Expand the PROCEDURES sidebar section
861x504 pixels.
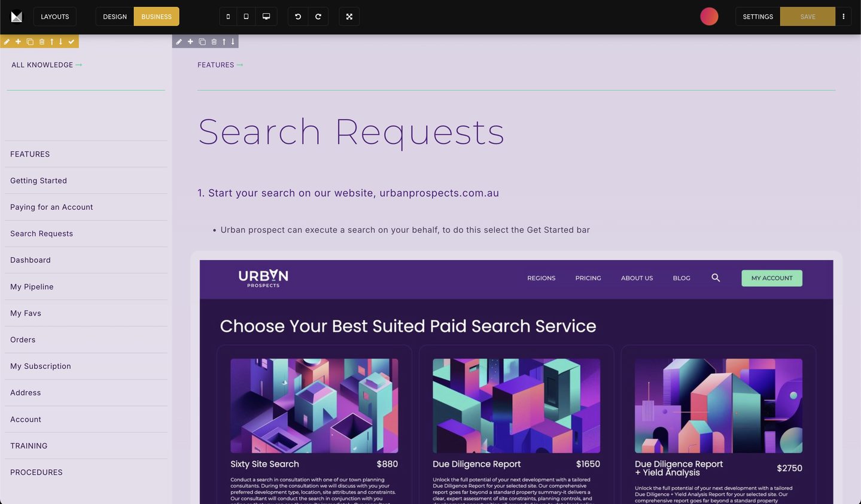pyautogui.click(x=36, y=472)
